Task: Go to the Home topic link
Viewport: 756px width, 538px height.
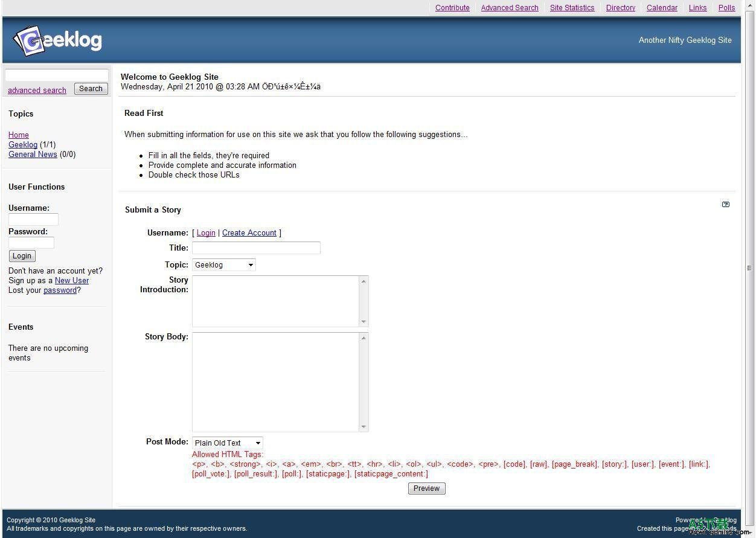Action: tap(19, 135)
